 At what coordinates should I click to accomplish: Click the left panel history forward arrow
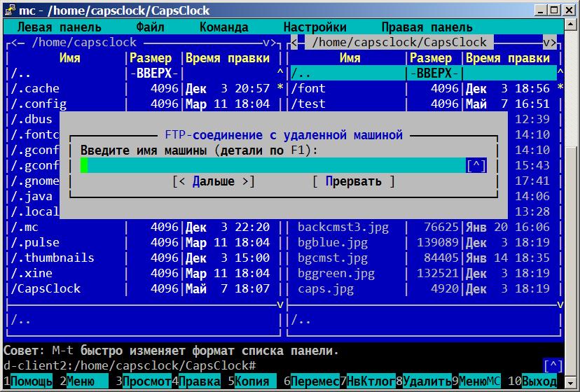[x=273, y=43]
